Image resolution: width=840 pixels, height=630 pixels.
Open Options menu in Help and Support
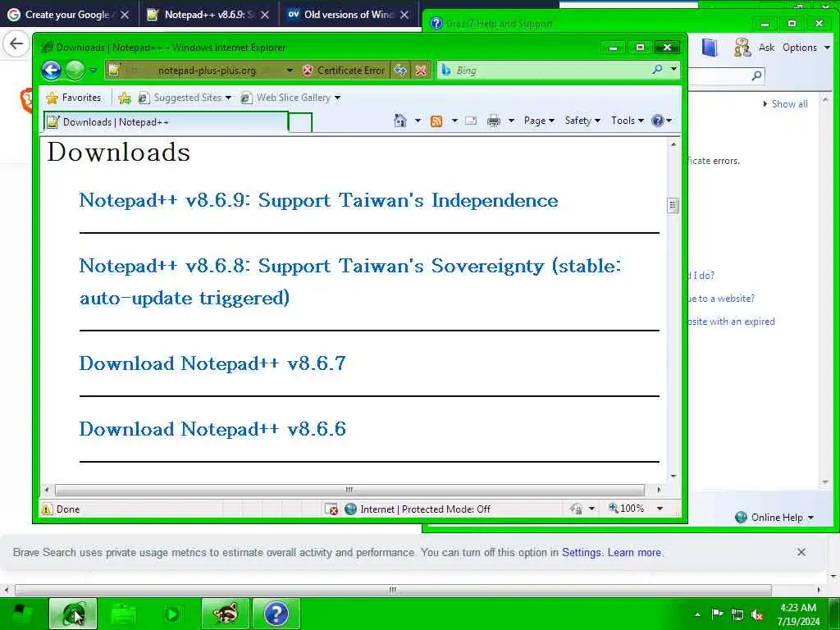(x=806, y=47)
